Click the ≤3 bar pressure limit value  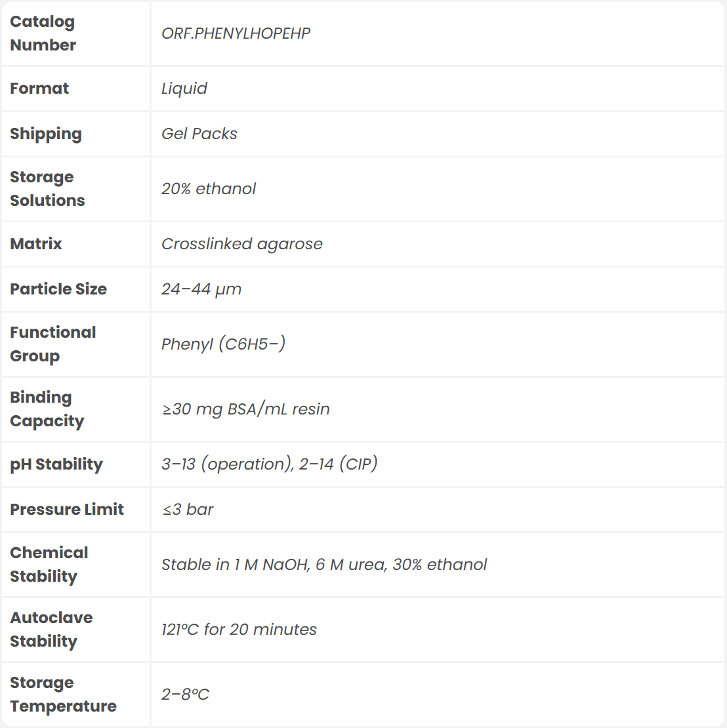tap(188, 510)
